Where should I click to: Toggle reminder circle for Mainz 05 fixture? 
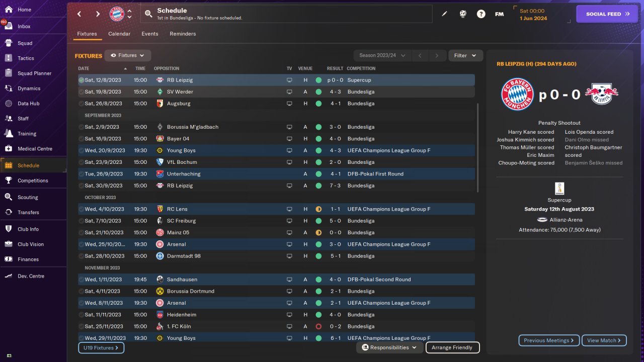[81, 233]
